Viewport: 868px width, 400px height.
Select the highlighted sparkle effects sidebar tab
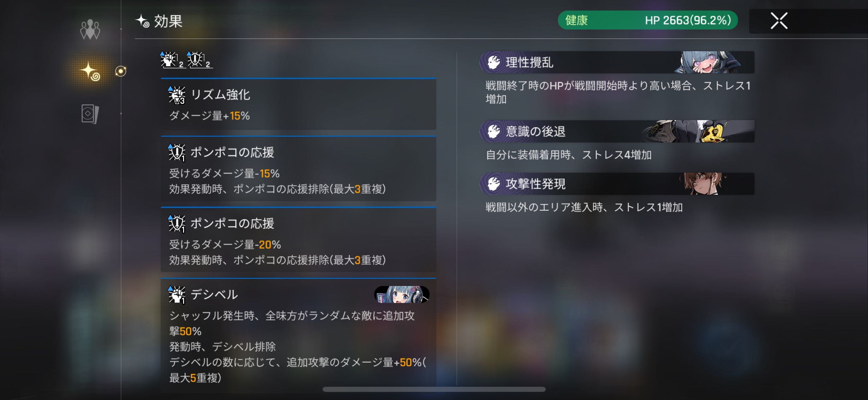coord(90,71)
